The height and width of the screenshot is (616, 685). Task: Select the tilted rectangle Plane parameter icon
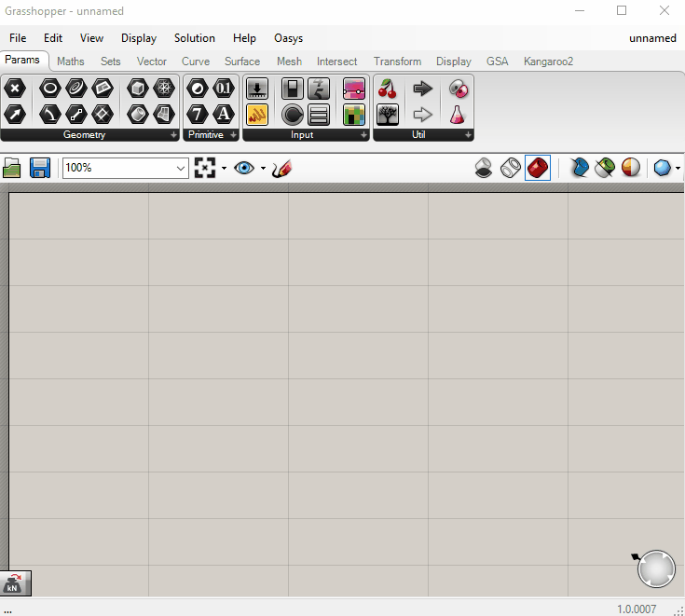(x=103, y=89)
